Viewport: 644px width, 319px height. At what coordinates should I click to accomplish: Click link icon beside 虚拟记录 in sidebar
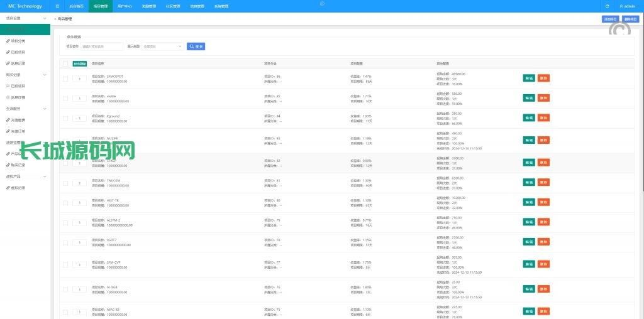point(8,187)
